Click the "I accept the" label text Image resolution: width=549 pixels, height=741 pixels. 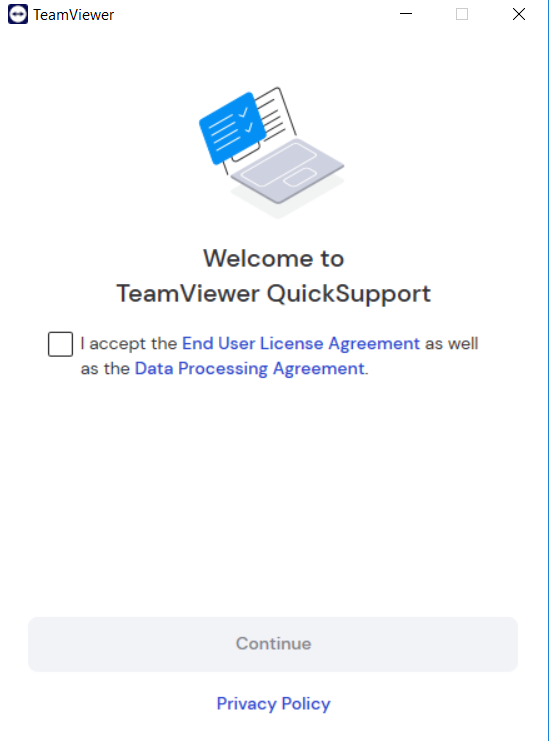129,344
